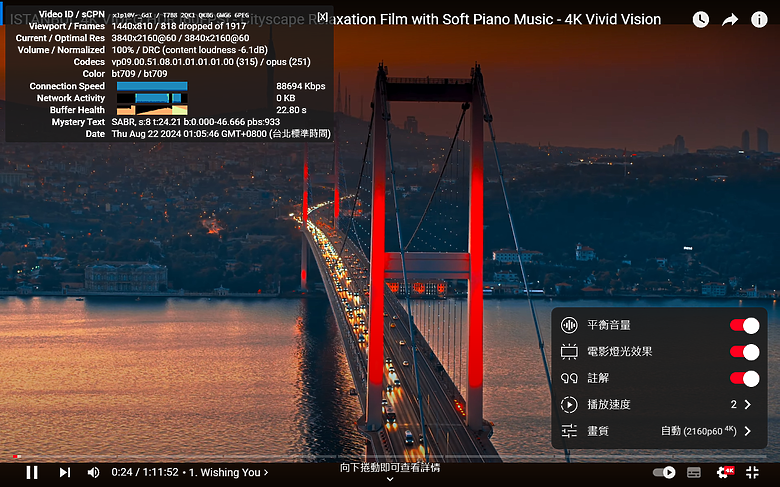Click the quality sliders icon
The height and width of the screenshot is (487, 780).
coord(569,431)
